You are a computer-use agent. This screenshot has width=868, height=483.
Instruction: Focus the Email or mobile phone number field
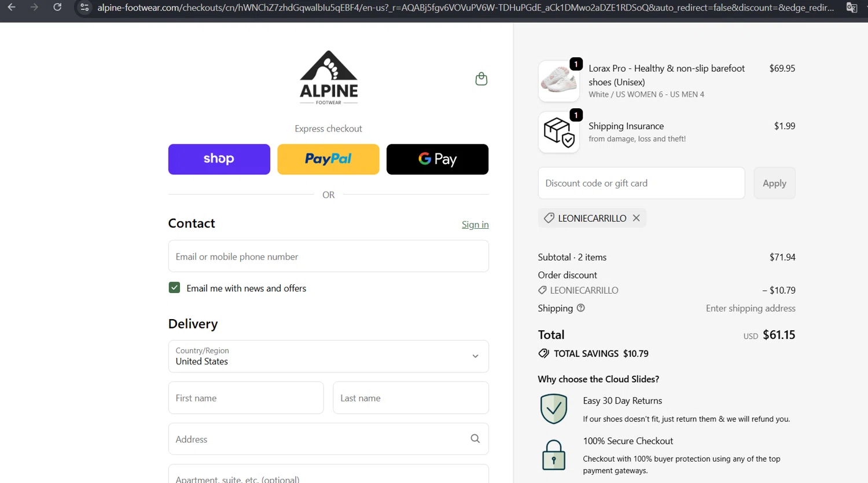[329, 256]
